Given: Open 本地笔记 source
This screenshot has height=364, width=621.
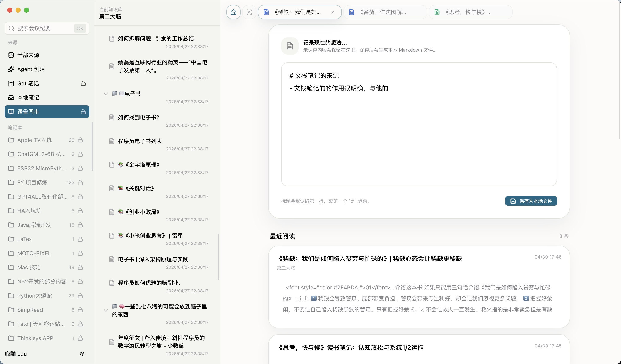Looking at the screenshot, I should [47, 97].
